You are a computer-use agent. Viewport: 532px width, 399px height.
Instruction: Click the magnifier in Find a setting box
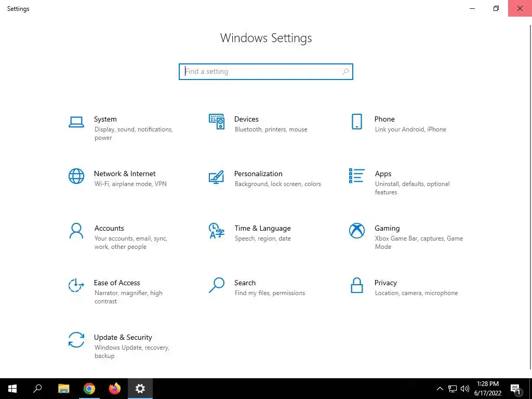pos(345,72)
